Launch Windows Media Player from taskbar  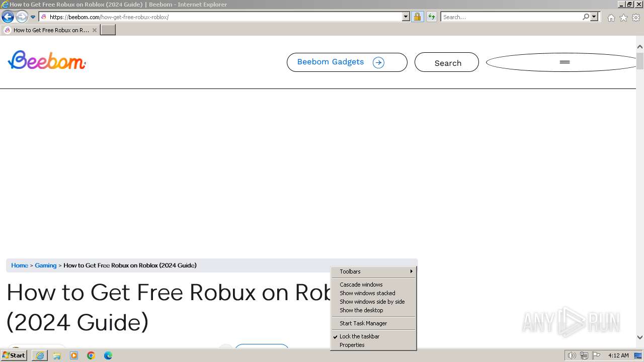click(74, 355)
